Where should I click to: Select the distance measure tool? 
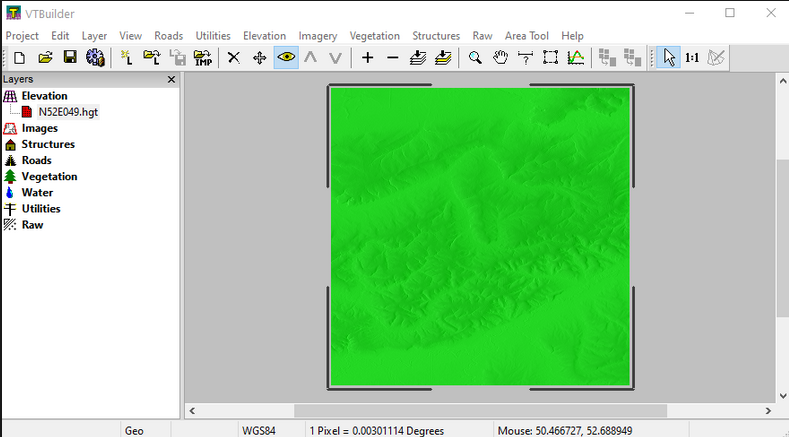526,58
